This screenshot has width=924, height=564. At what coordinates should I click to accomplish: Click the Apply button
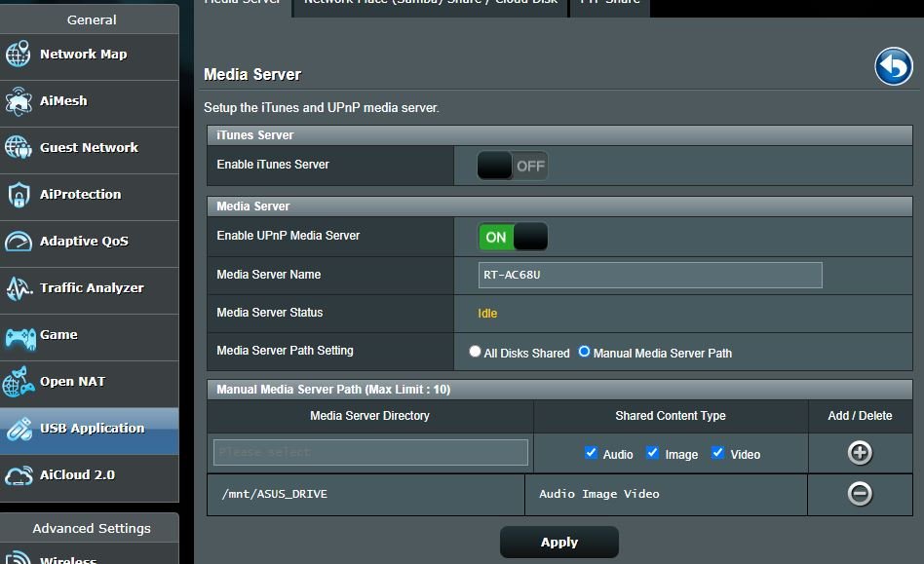559,543
